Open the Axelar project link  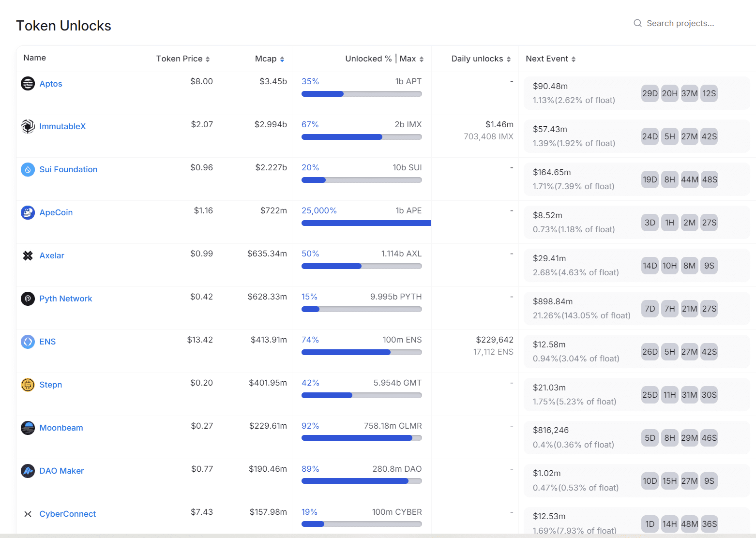point(52,255)
